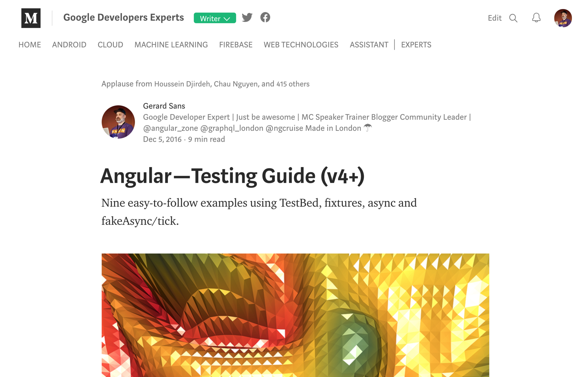Screen dimensions: 588x377
Task: Go to the HOME tab
Action: (x=30, y=45)
